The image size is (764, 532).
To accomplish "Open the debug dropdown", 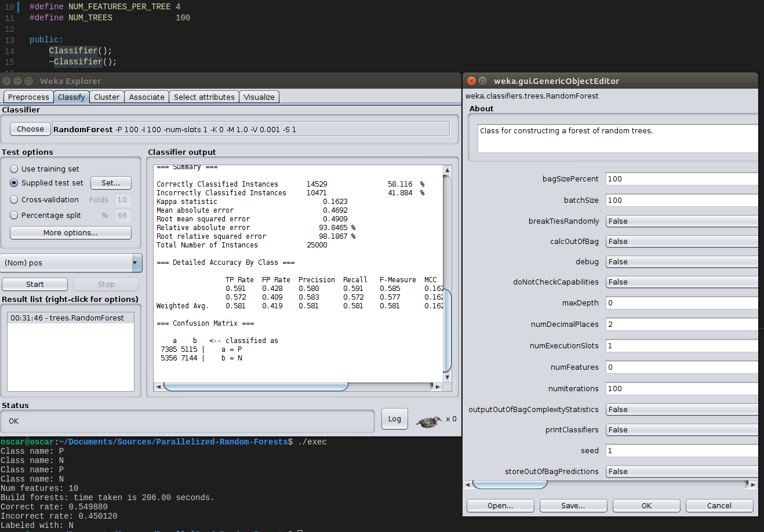I will (x=682, y=262).
